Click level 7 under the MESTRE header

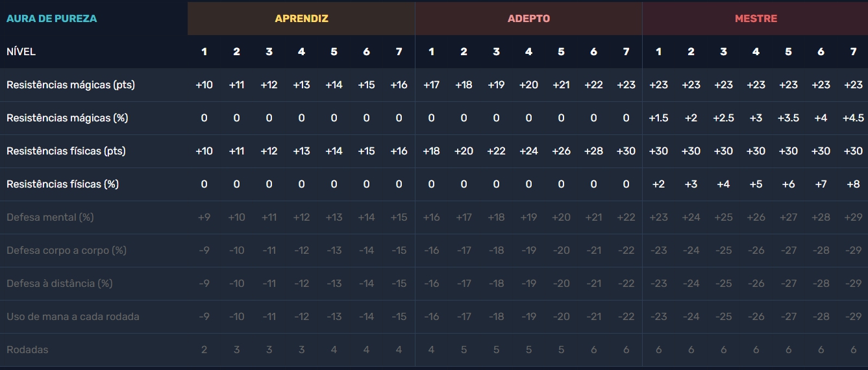point(853,52)
